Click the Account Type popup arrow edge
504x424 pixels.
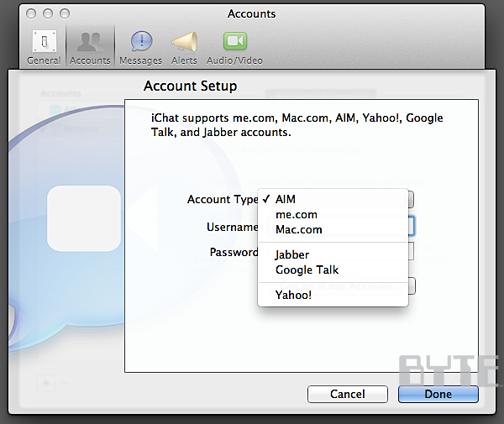[x=411, y=200]
